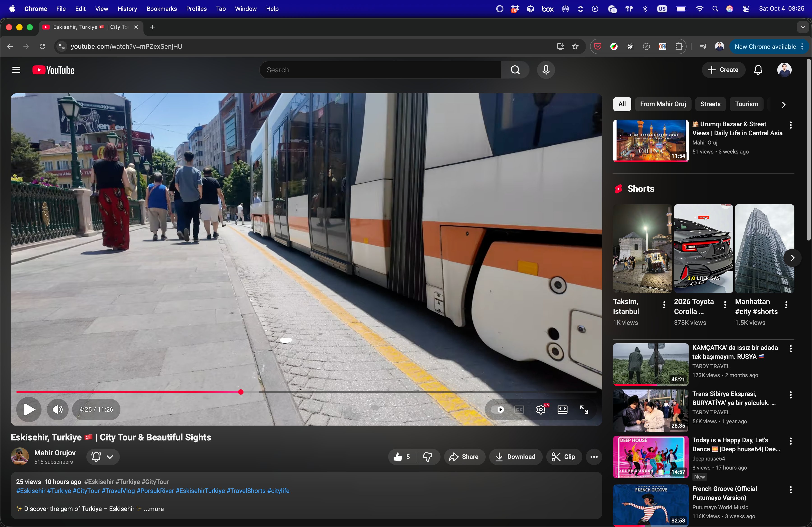Expand the description with ...more

(154, 509)
